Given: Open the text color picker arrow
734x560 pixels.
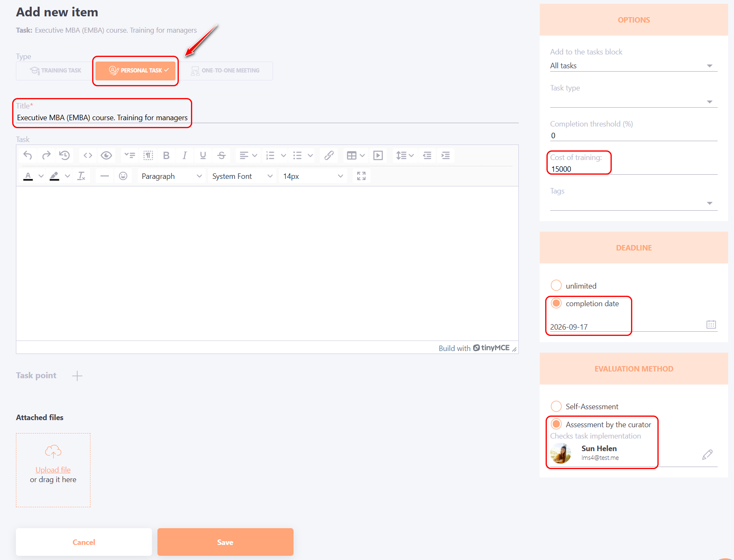Looking at the screenshot, I should pos(41,176).
